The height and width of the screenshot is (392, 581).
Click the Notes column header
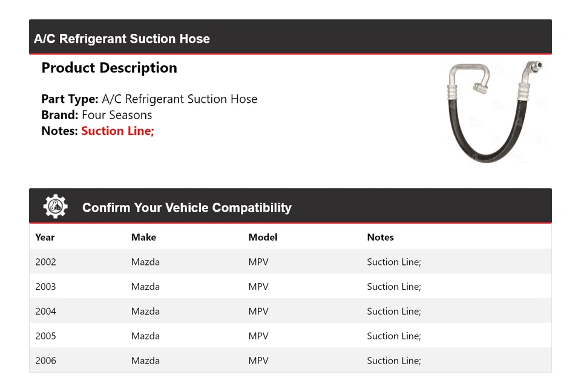[x=380, y=237]
